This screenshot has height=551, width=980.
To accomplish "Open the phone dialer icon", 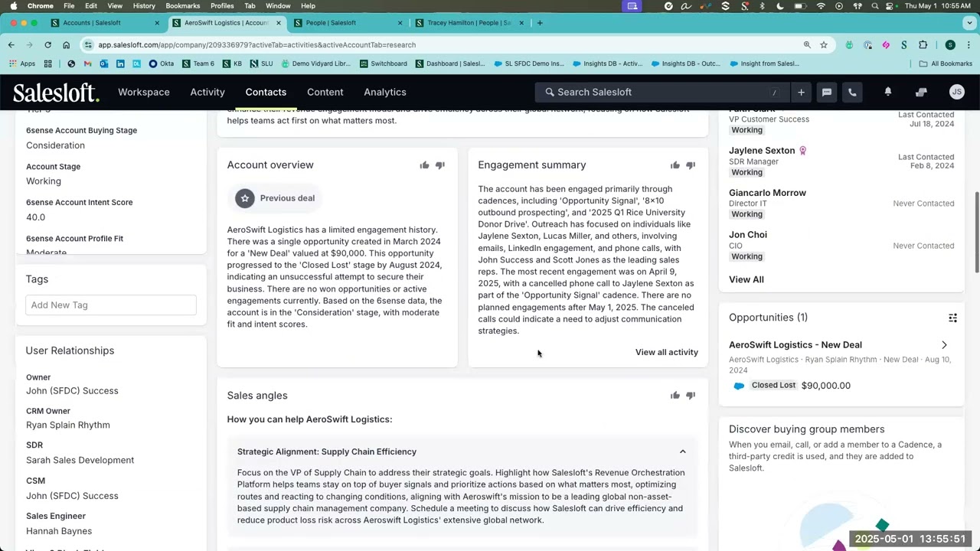I will 852,92.
